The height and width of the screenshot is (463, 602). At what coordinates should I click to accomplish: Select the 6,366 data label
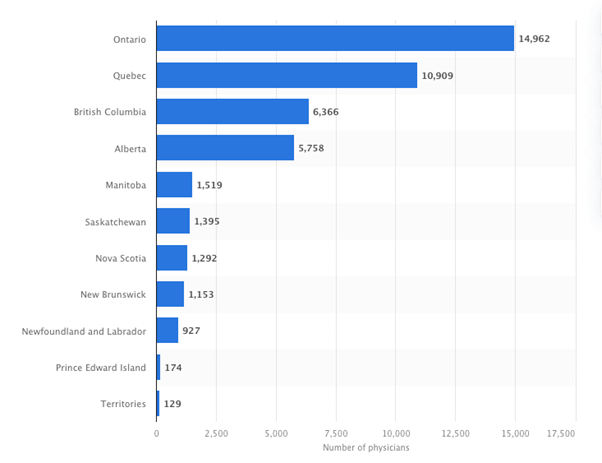tap(327, 112)
